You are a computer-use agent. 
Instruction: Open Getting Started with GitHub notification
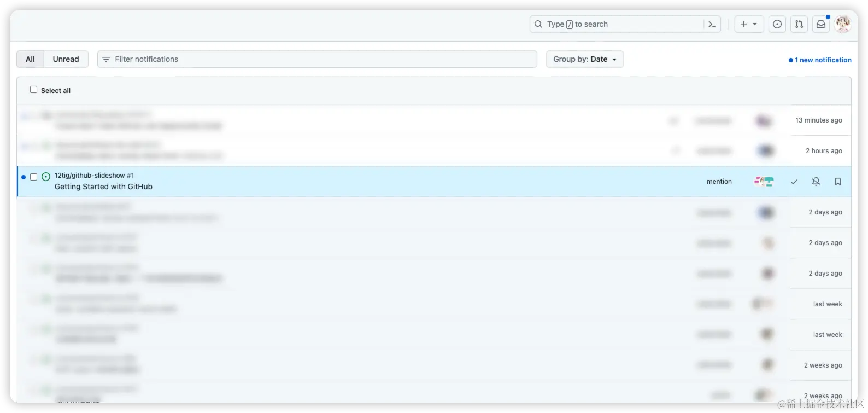click(x=103, y=187)
